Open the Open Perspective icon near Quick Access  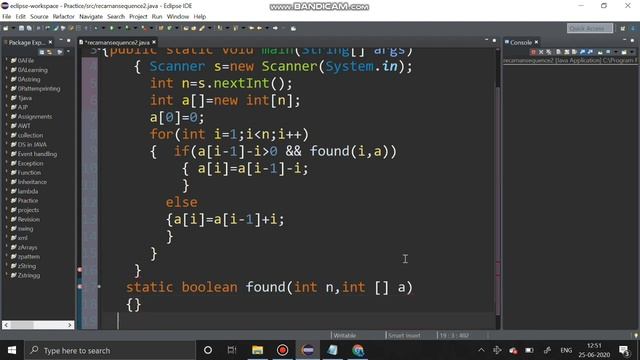[x=622, y=28]
